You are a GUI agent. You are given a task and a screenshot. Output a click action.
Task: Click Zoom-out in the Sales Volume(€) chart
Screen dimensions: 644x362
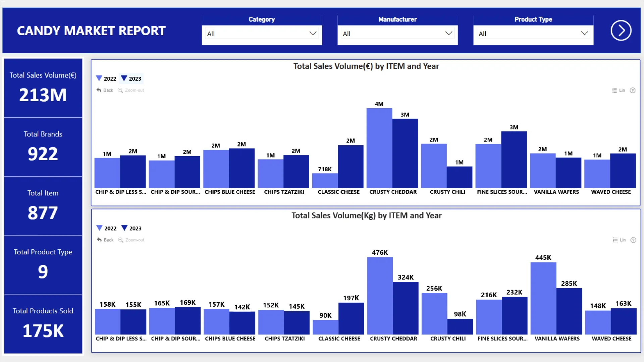click(x=131, y=90)
